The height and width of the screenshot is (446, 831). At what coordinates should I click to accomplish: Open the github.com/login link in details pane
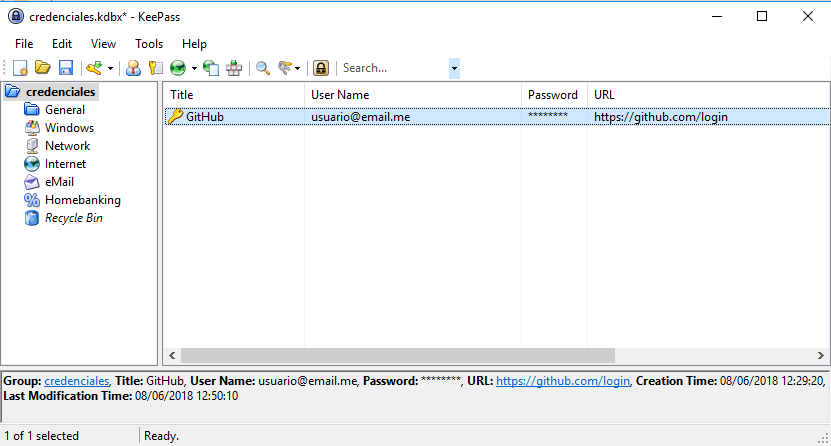click(x=563, y=381)
